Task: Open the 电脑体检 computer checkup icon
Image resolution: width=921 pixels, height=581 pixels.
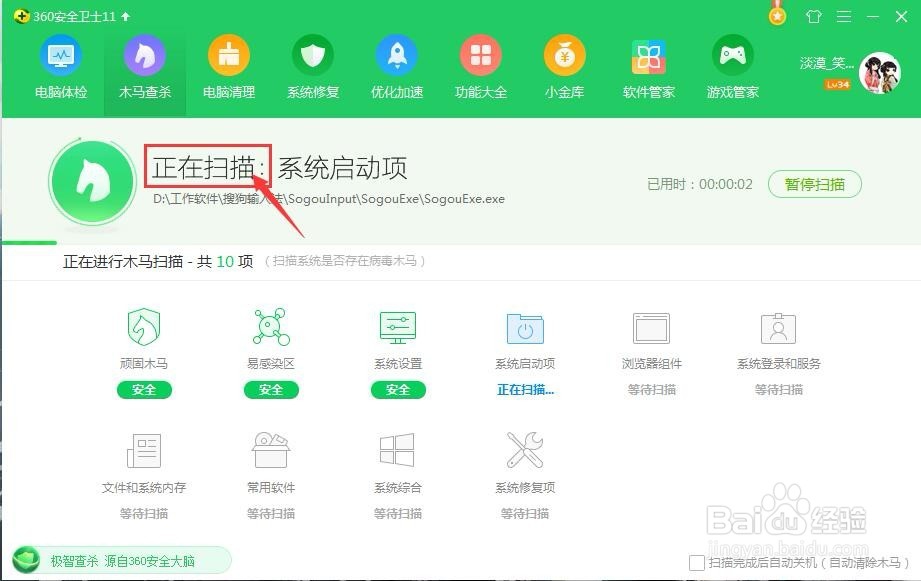Action: point(60,56)
